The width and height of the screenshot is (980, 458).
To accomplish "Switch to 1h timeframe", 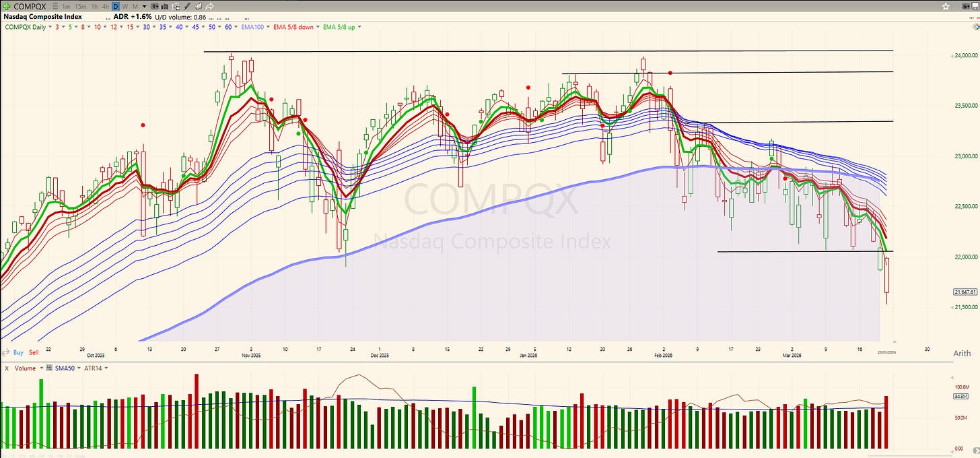I will [95, 6].
